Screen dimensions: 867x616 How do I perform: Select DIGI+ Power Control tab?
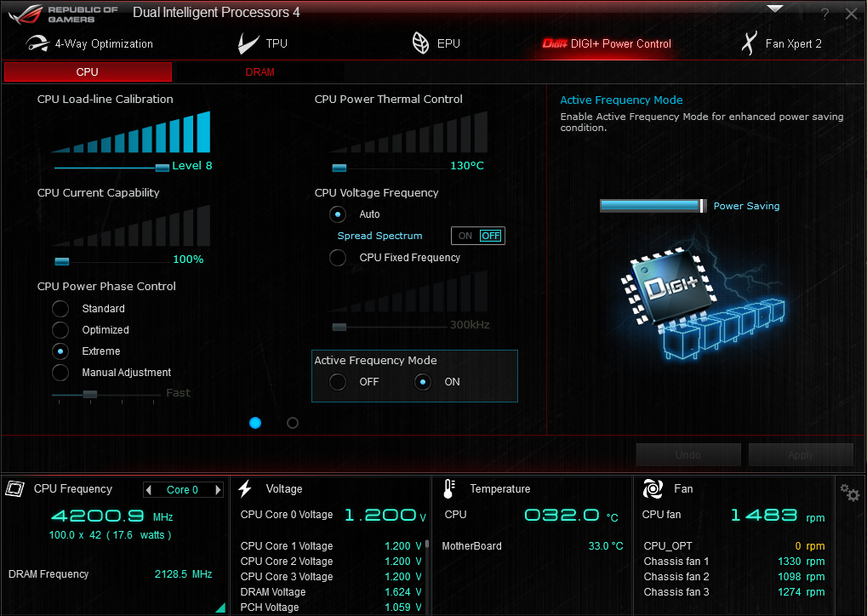[x=607, y=43]
